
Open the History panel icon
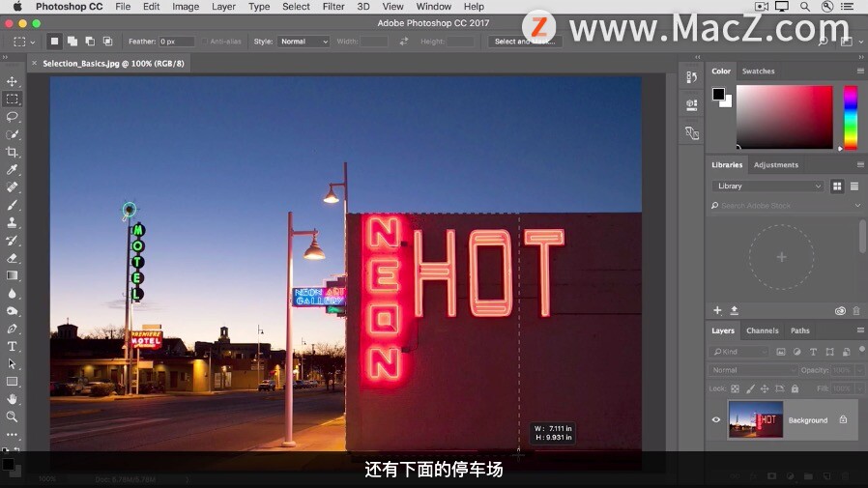point(691,77)
